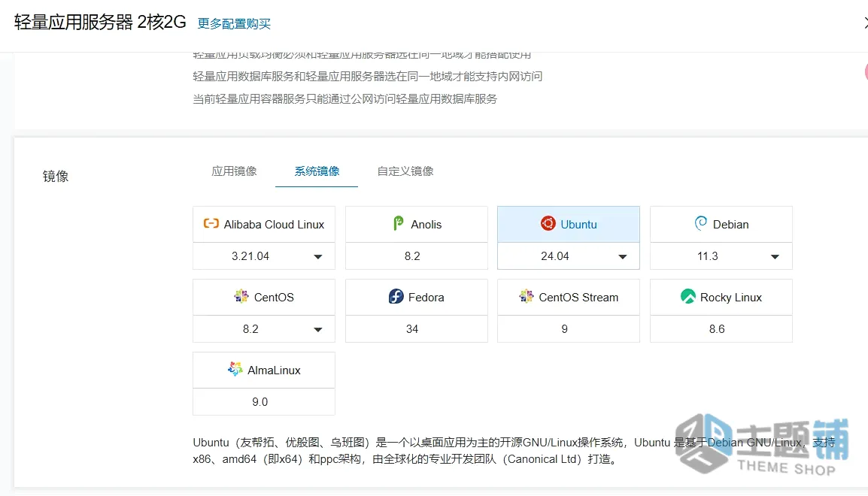The height and width of the screenshot is (496, 868).
Task: Open the Alibaba Cloud Linux 3.21.04 version dropdown
Action: 264,256
